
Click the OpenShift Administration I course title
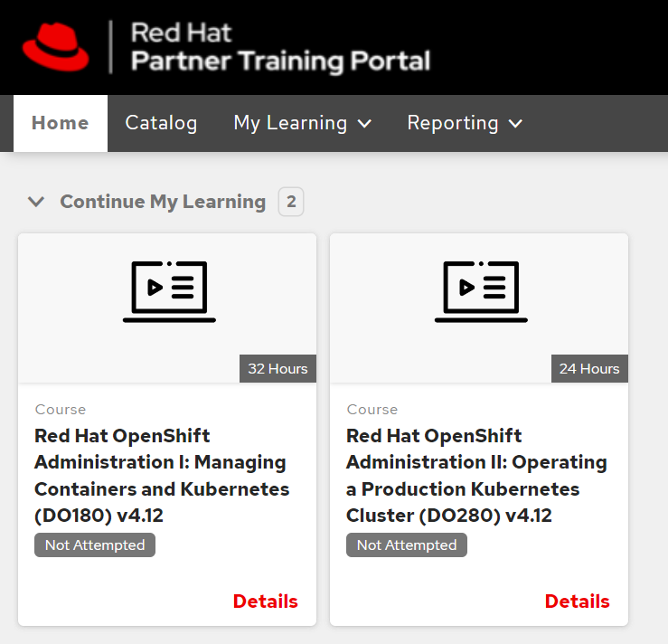coord(162,475)
